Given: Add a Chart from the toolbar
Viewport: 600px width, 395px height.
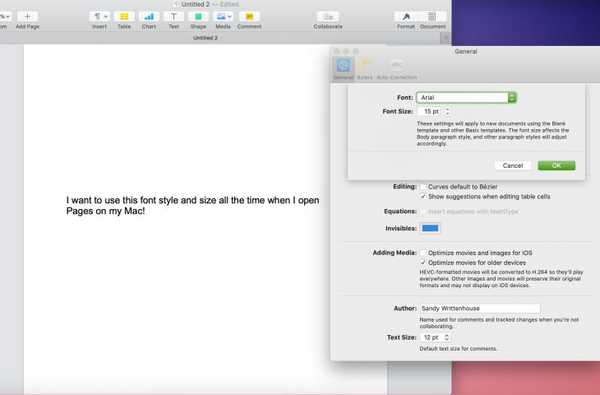Looking at the screenshot, I should point(149,16).
